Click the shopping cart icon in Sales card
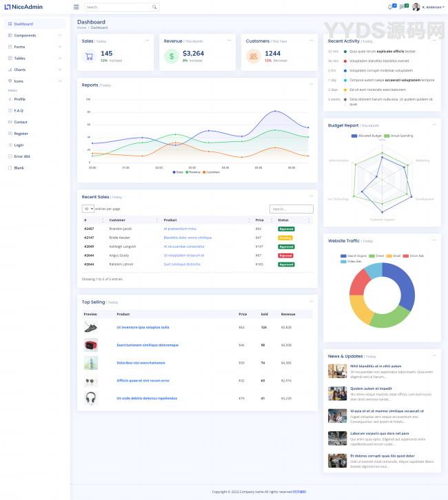 (x=89, y=56)
